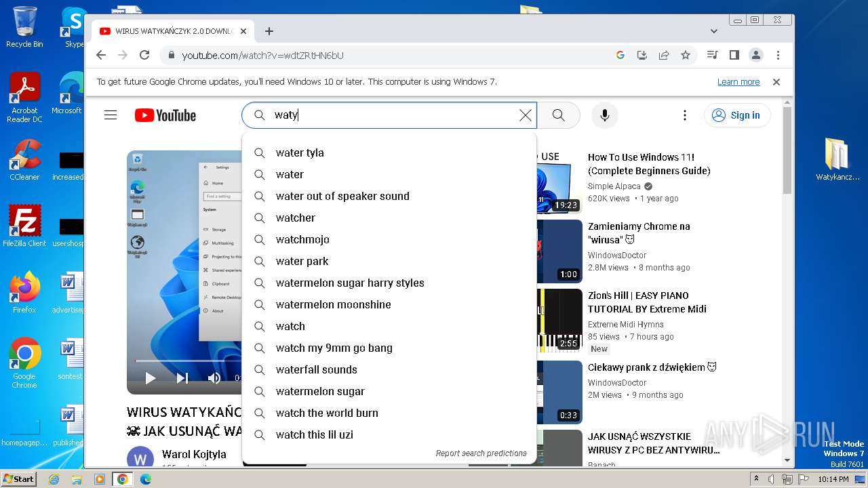The height and width of the screenshot is (488, 868).
Task: Close the WIRUS WATYKAŃCZYK tab
Action: tap(243, 31)
